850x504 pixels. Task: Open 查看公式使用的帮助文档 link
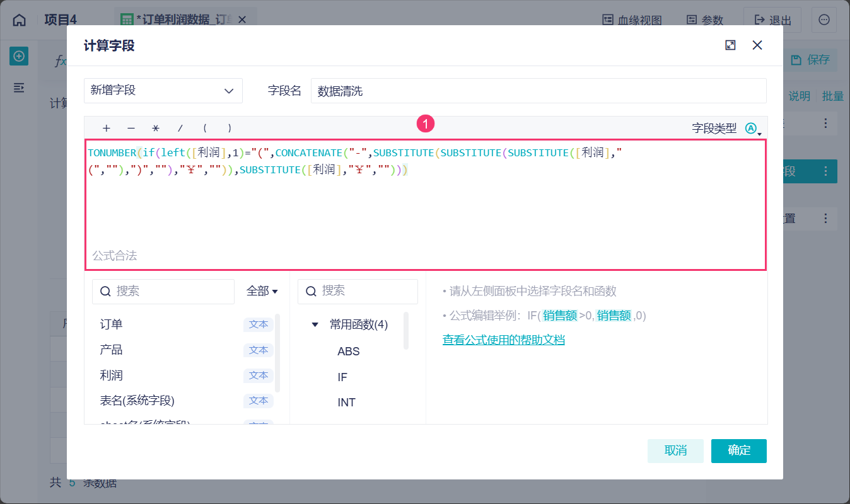[504, 340]
